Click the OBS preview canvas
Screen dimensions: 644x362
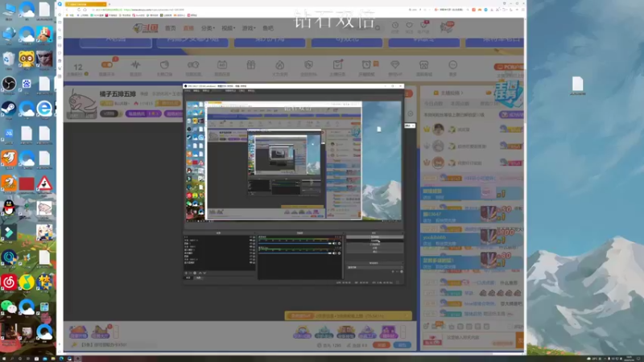pyautogui.click(x=294, y=161)
